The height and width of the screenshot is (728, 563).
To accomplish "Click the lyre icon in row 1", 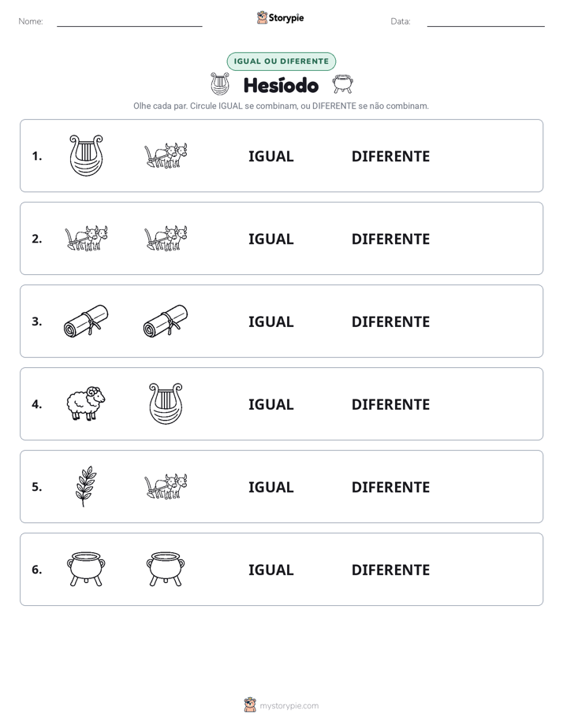I will pos(86,155).
